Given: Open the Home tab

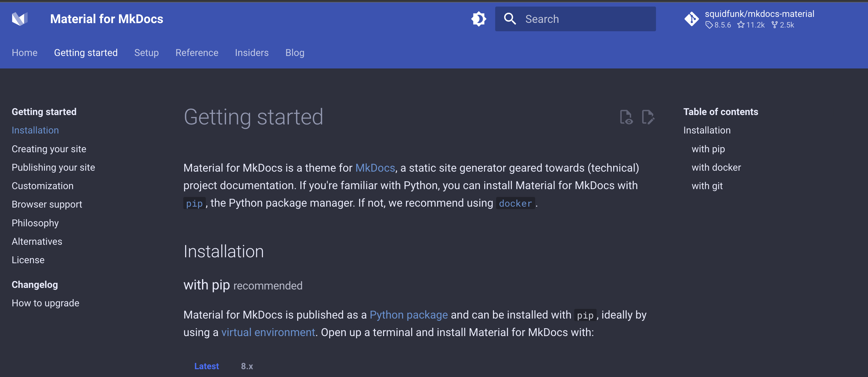Looking at the screenshot, I should tap(25, 53).
